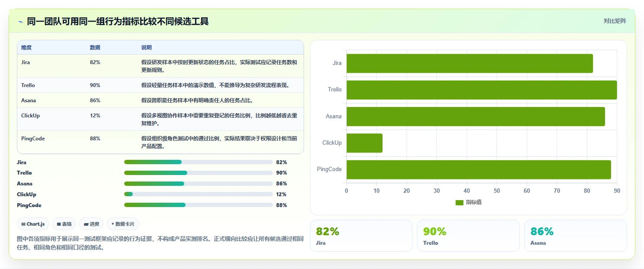Click the ClickUp cell in the table
The height and width of the screenshot is (269, 644).
tap(30, 116)
